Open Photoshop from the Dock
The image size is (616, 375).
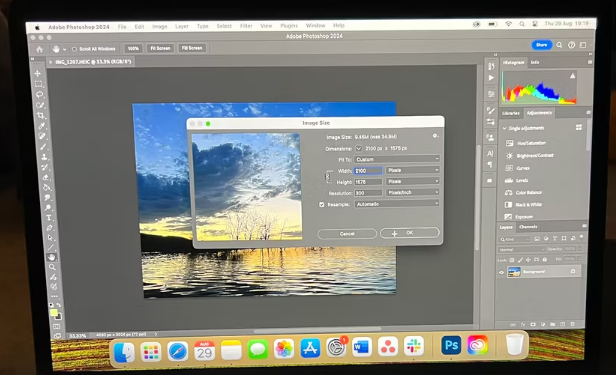(x=451, y=346)
